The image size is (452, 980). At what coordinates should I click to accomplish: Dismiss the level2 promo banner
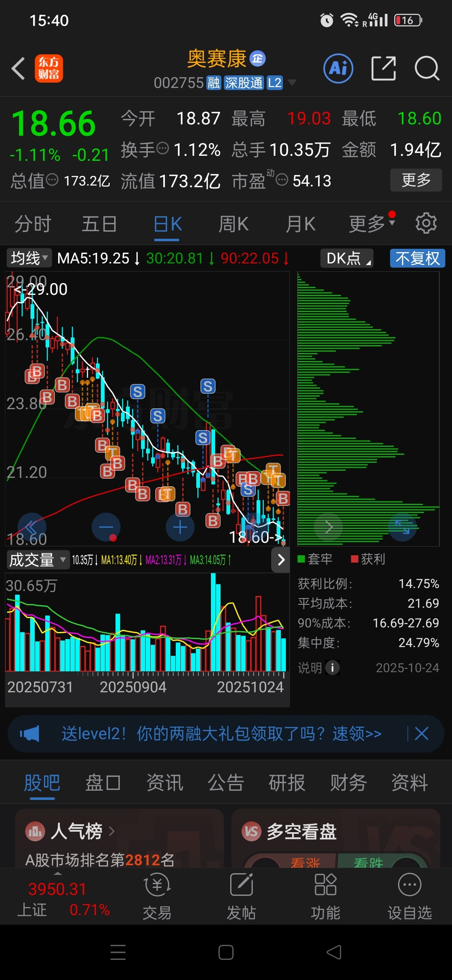[421, 734]
